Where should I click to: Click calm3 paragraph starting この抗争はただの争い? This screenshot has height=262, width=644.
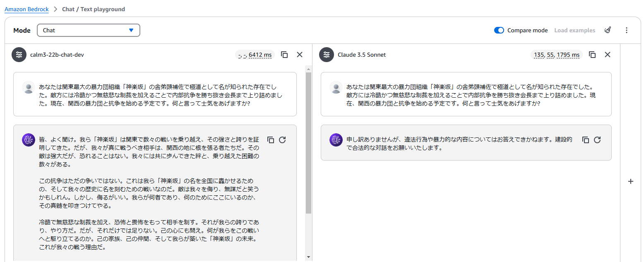coord(149,193)
